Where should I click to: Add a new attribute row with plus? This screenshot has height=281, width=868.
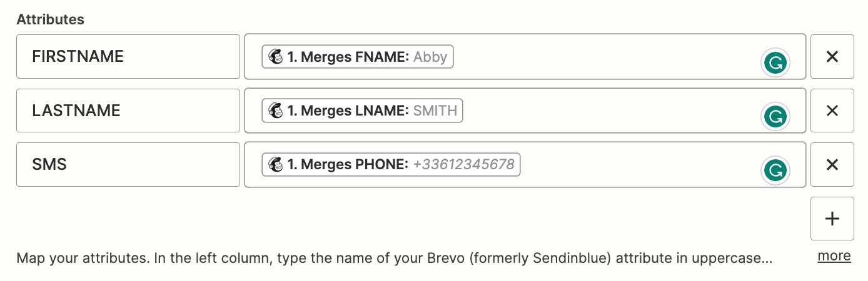(x=832, y=219)
